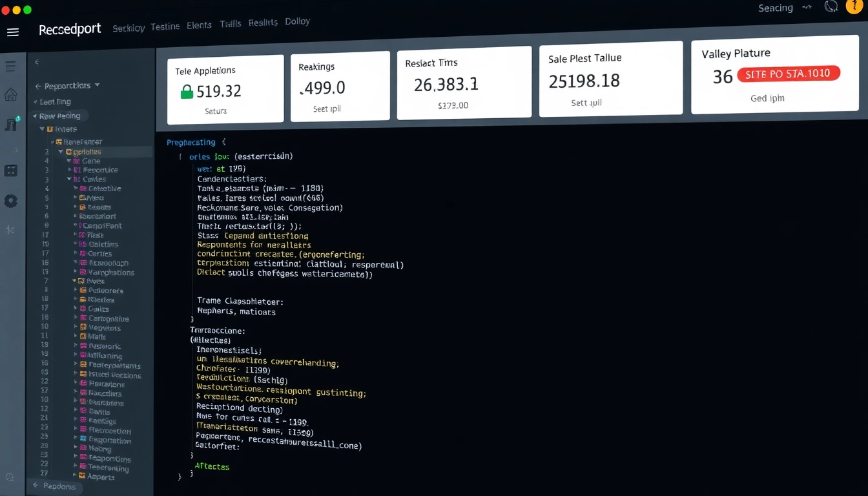Click the Randoms back button at bottom left

(x=55, y=486)
